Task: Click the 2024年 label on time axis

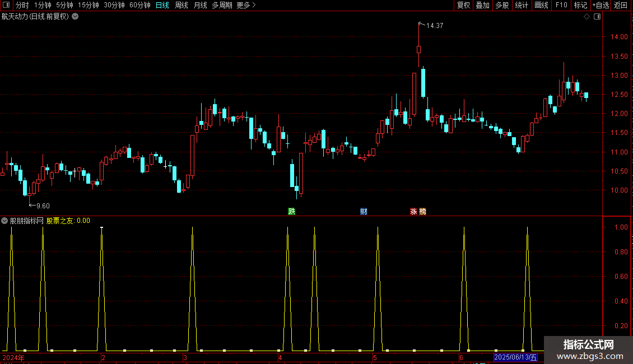Action: pos(13,357)
